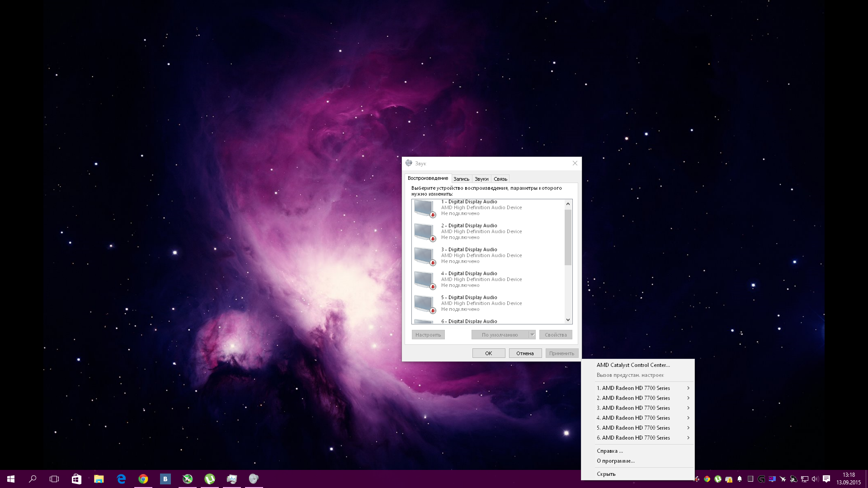Open the Windows Store taskbar icon
Viewport: 868px width, 488px height.
[76, 479]
